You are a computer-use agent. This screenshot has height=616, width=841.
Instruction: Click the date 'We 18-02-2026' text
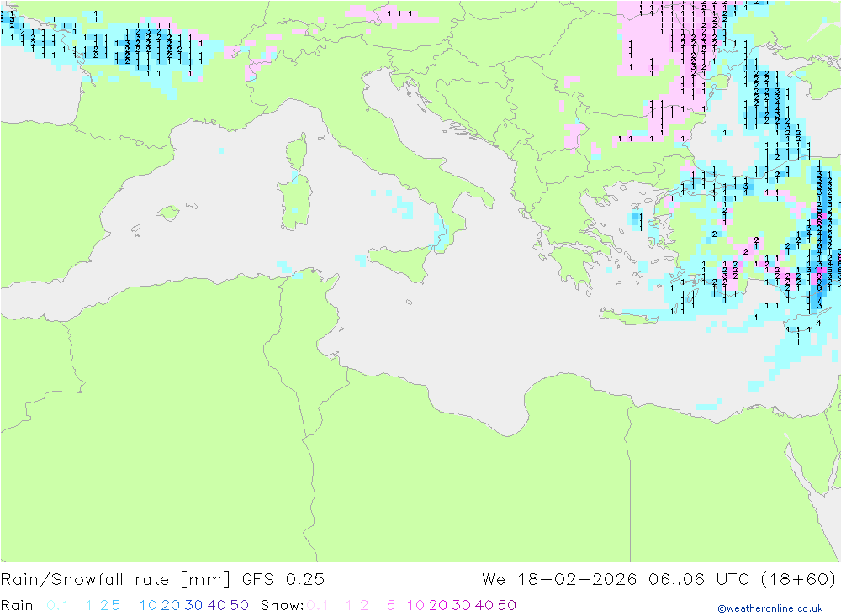coord(559,580)
